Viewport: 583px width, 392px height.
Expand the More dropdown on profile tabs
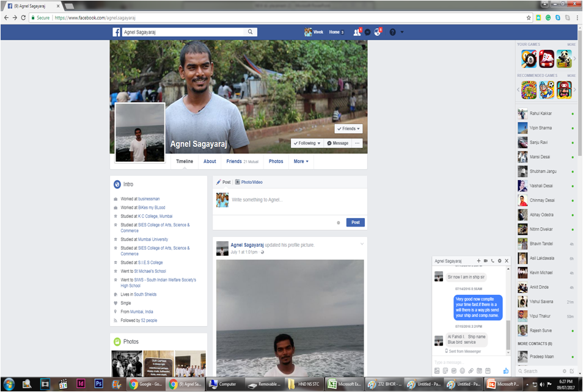[301, 161]
